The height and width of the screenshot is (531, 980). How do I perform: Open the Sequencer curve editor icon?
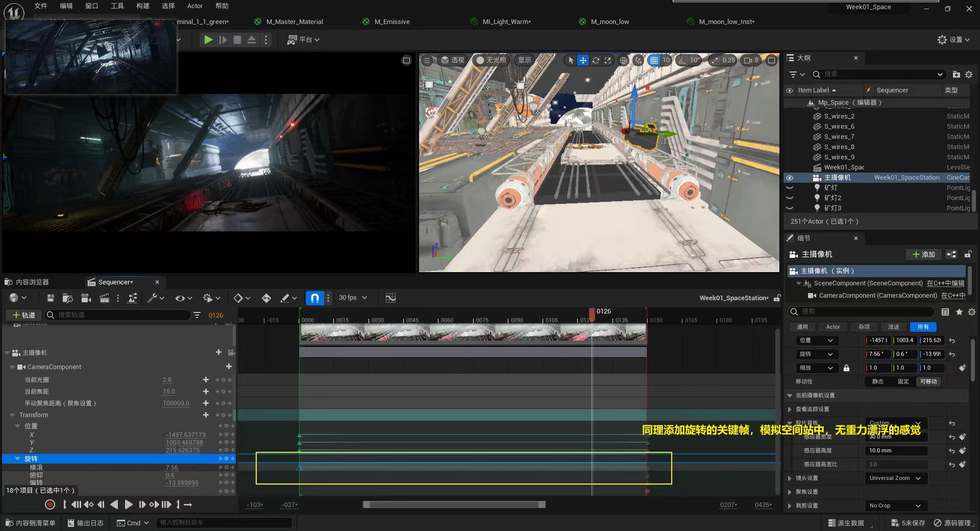point(390,298)
